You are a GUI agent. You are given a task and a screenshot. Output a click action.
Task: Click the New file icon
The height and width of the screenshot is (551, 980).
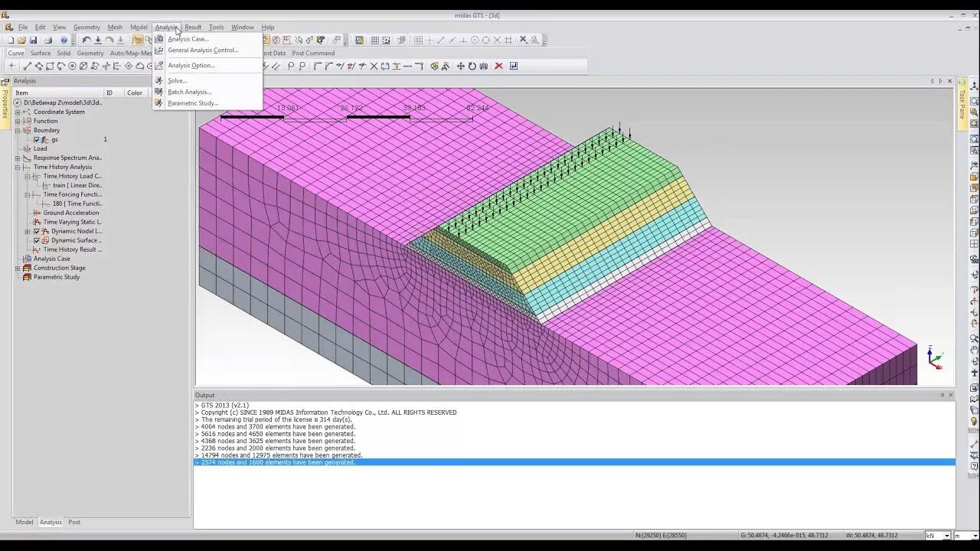tap(11, 40)
